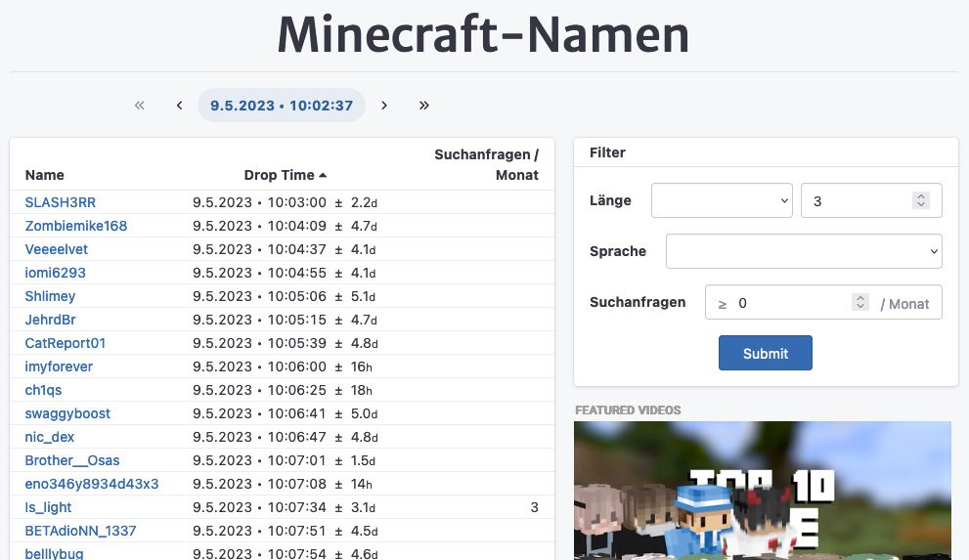Open the Brother__Osas name link
The width and height of the screenshot is (969, 560).
tap(71, 460)
